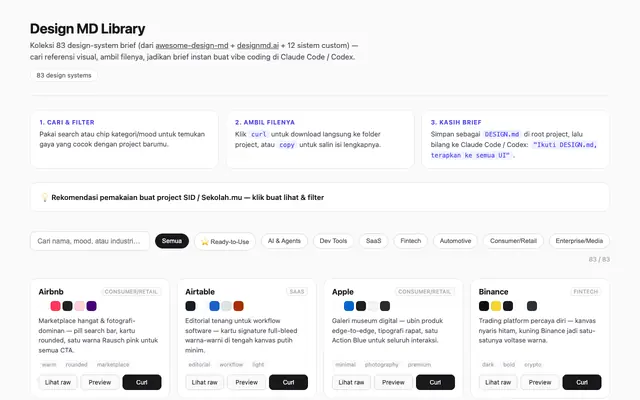Preview the Binance design system
The width and height of the screenshot is (640, 400).
[540, 382]
